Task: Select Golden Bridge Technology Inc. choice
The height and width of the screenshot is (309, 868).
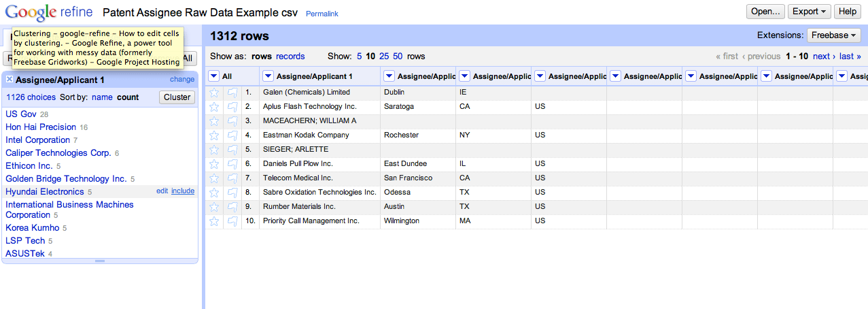Action: [66, 179]
